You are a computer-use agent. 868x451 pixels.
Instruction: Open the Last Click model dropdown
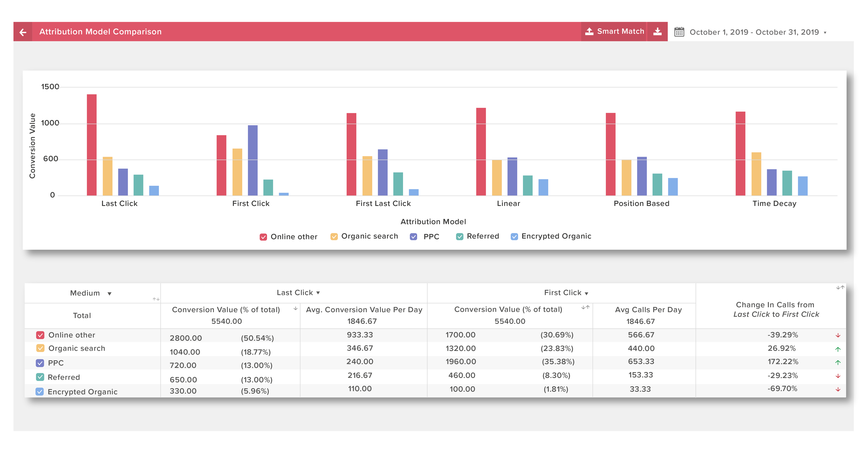coord(318,293)
